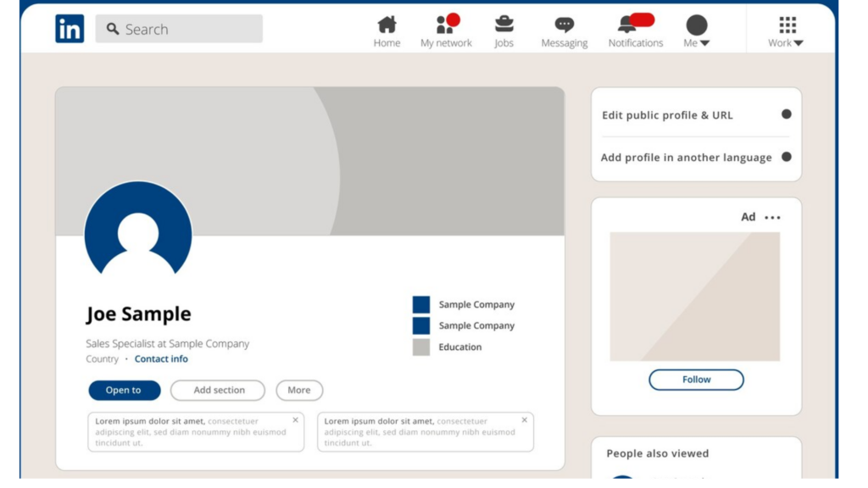
Task: Go to Home via house icon
Action: [387, 25]
